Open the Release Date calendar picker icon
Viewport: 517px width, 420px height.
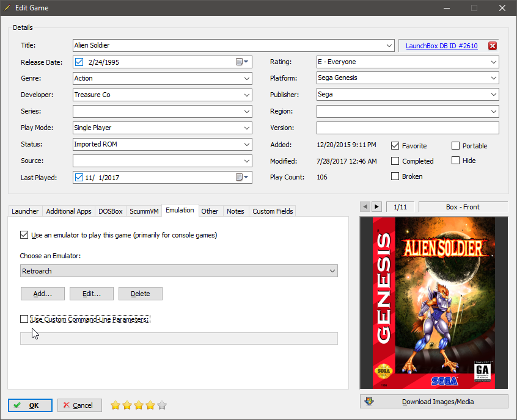click(x=242, y=62)
